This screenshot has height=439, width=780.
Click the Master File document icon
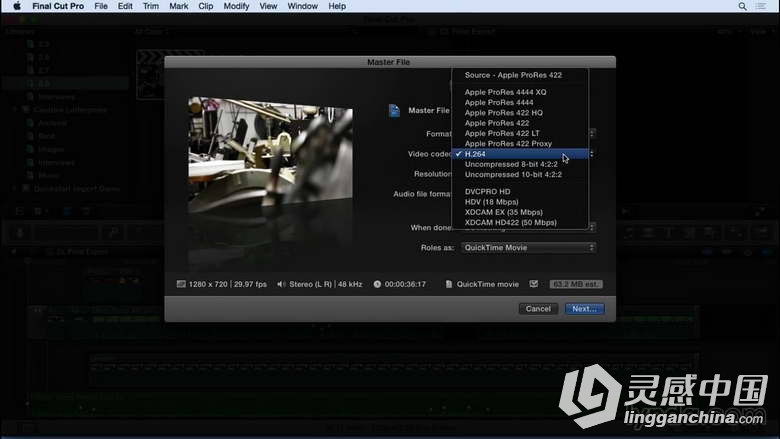(394, 110)
